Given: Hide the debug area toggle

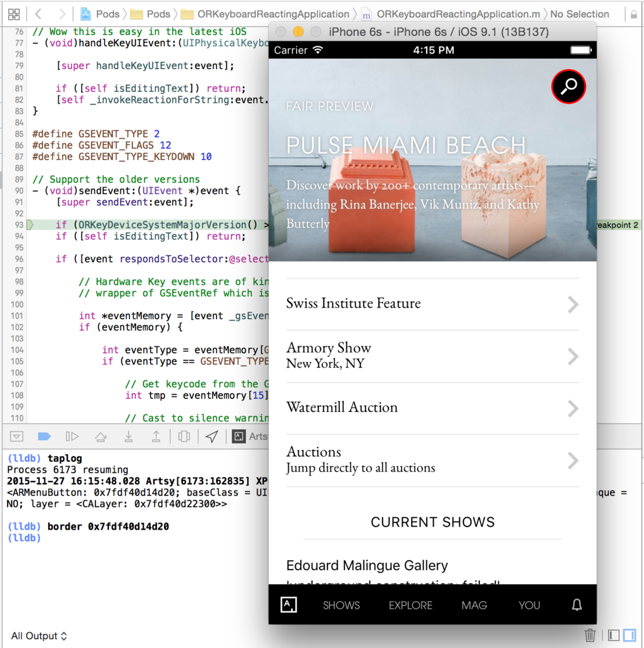Looking at the screenshot, I should click(x=16, y=437).
